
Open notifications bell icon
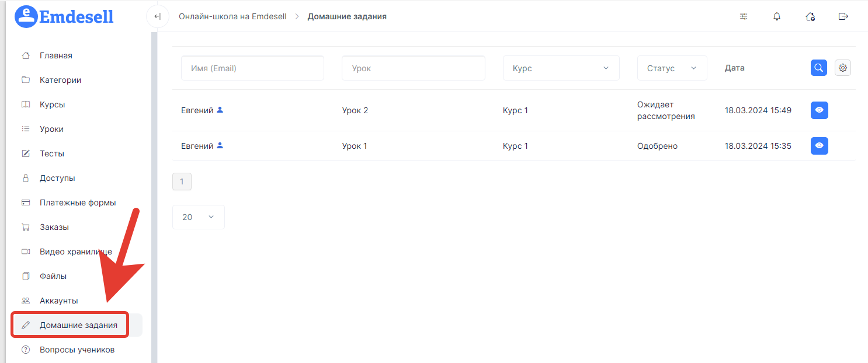click(x=777, y=16)
